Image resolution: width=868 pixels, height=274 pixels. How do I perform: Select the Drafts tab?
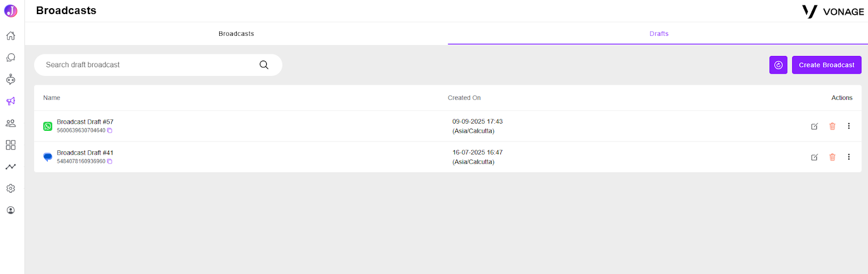[x=659, y=34]
